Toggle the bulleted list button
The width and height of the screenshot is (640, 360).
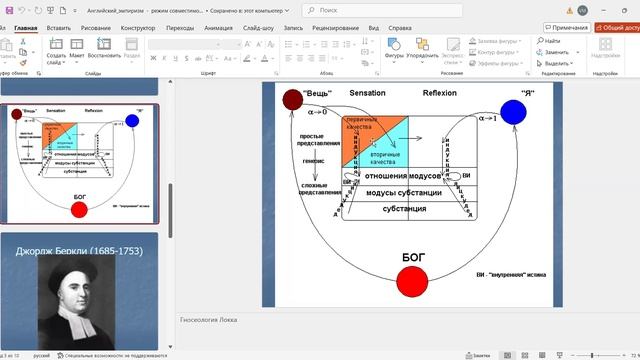(288, 44)
